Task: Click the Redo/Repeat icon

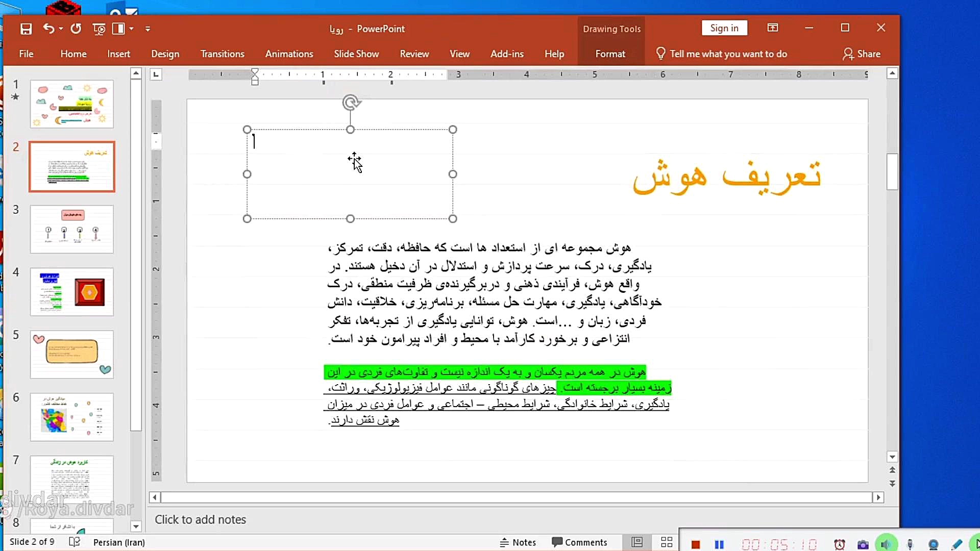Action: (76, 29)
